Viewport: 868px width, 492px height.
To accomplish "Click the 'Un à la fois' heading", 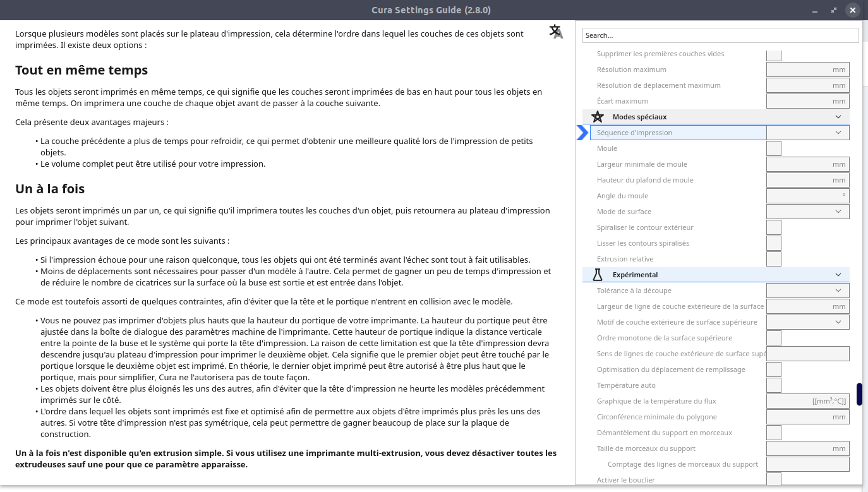I will [x=50, y=189].
